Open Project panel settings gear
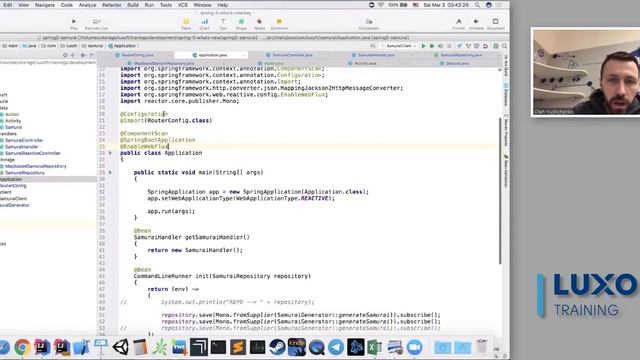This screenshot has width=640, height=360. pos(83,55)
